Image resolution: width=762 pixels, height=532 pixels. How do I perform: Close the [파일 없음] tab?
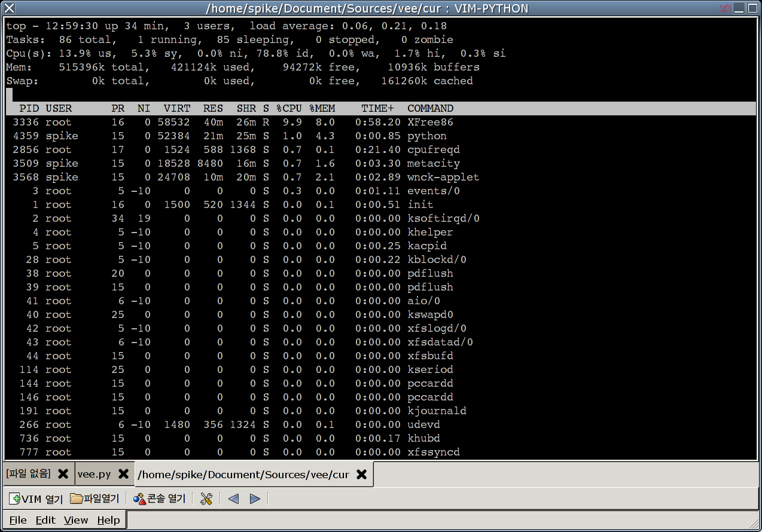(x=63, y=474)
